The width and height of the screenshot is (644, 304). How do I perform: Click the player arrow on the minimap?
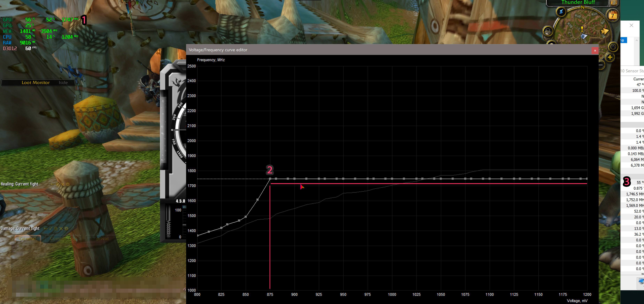point(584,36)
